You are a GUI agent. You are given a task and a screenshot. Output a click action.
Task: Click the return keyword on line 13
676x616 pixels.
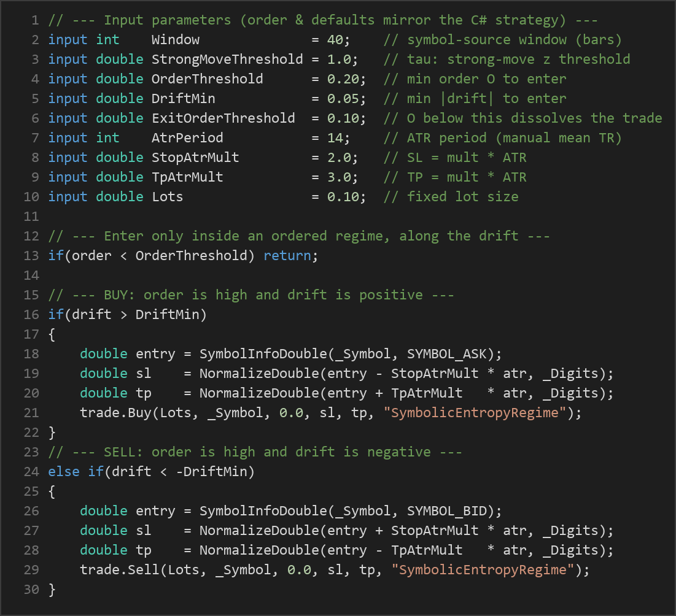click(287, 255)
